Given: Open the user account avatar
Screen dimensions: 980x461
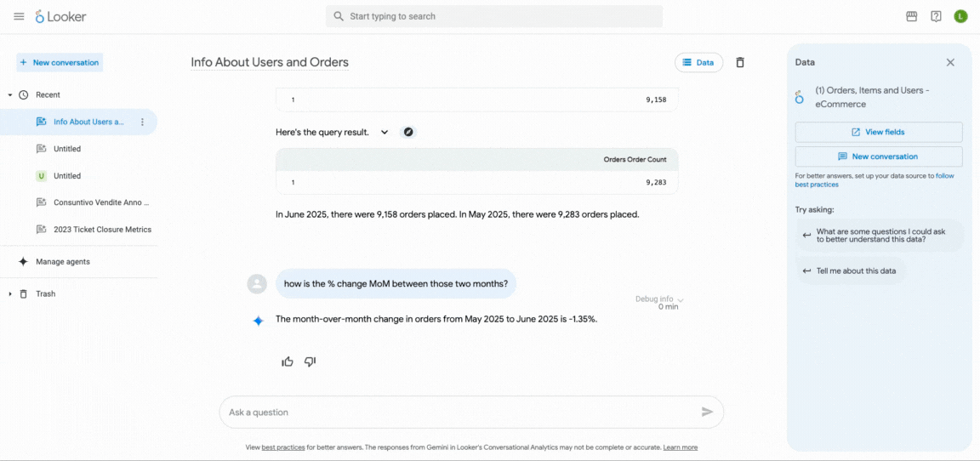Looking at the screenshot, I should pos(960,17).
